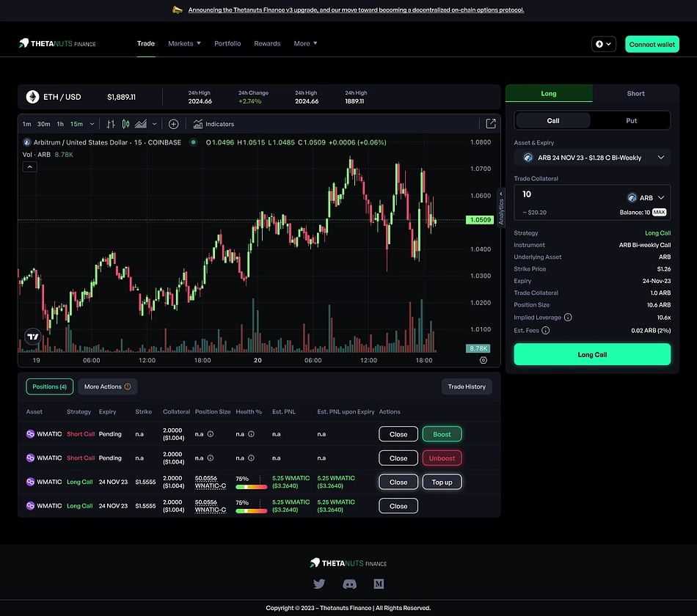697x616 pixels.
Task: Click the Implied Leverage info icon
Action: point(568,318)
